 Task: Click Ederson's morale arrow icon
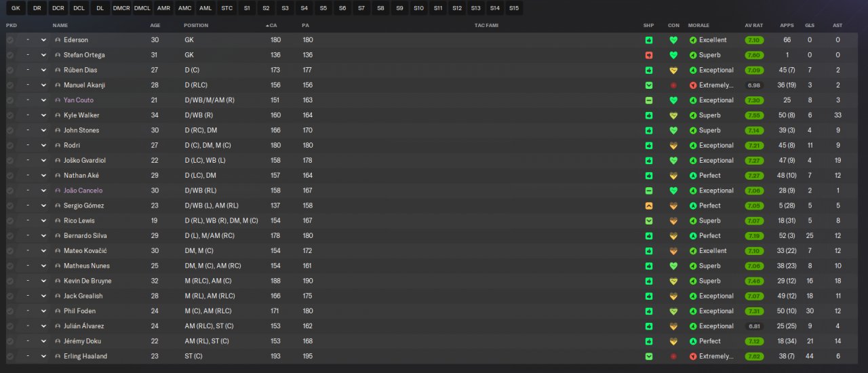click(693, 40)
